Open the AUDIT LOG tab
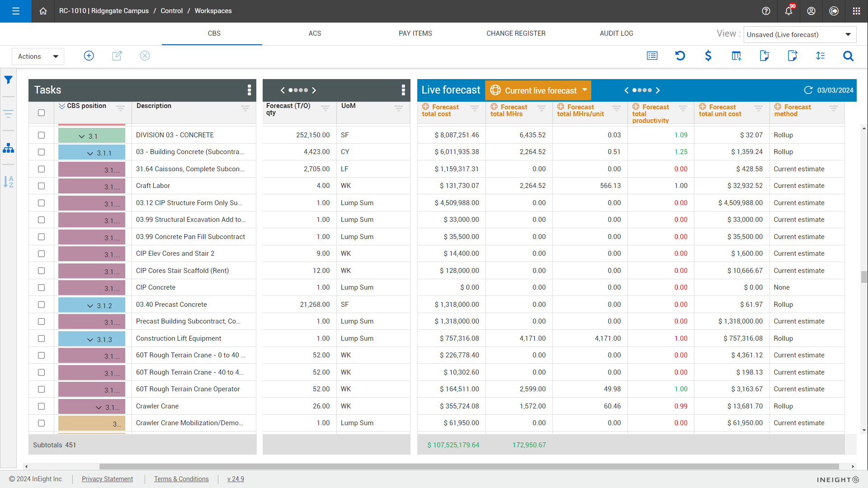 tap(616, 33)
